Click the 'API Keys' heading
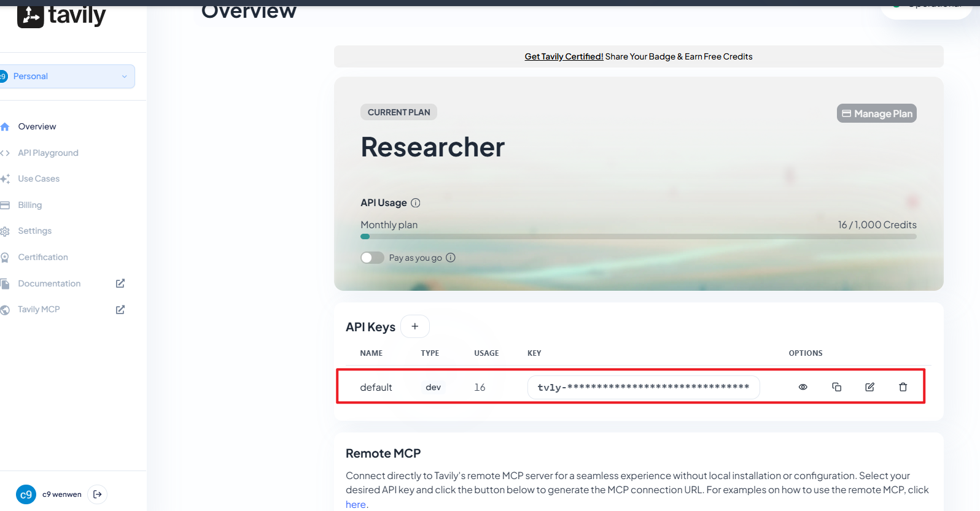The width and height of the screenshot is (980, 511). coord(370,327)
